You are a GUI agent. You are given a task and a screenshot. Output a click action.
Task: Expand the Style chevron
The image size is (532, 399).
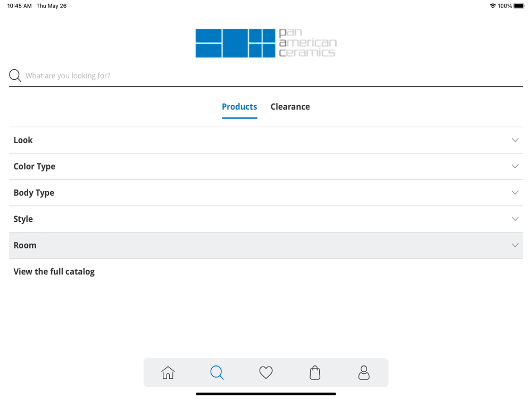[x=515, y=219]
